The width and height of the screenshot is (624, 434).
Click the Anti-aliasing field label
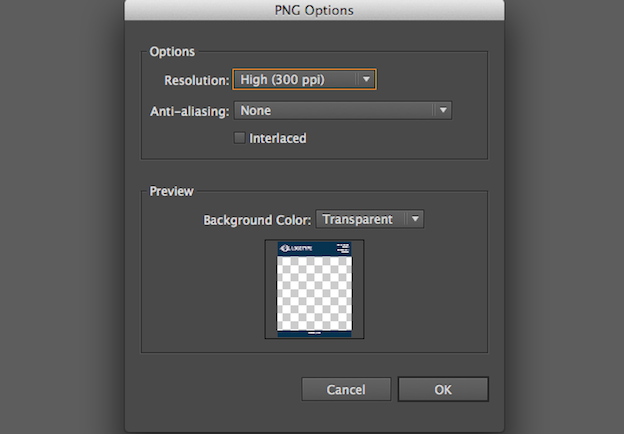pyautogui.click(x=190, y=111)
